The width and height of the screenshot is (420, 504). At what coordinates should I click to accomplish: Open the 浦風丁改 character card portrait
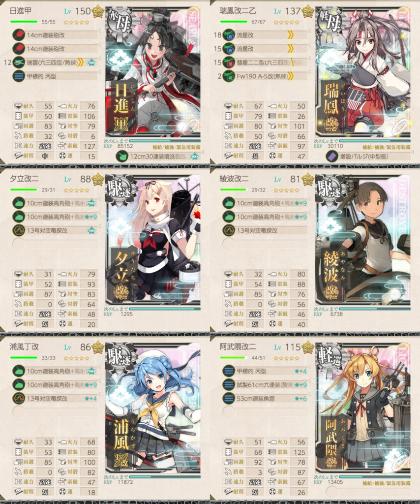click(153, 408)
